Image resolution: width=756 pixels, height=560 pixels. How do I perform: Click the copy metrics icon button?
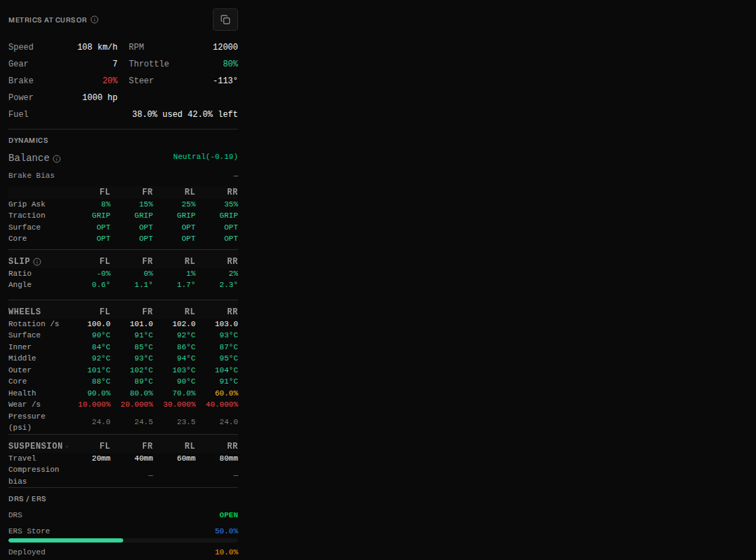tap(225, 20)
